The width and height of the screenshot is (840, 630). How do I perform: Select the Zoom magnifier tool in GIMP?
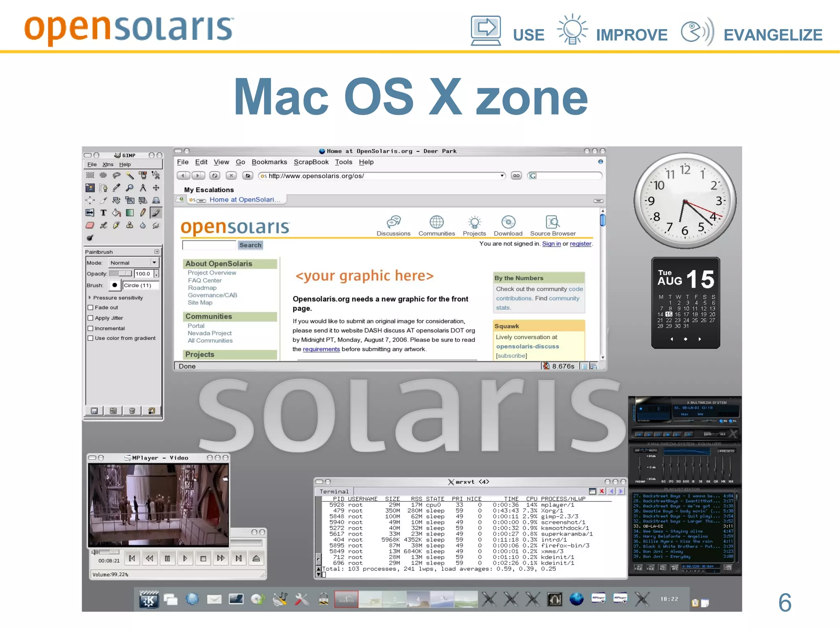click(x=130, y=188)
